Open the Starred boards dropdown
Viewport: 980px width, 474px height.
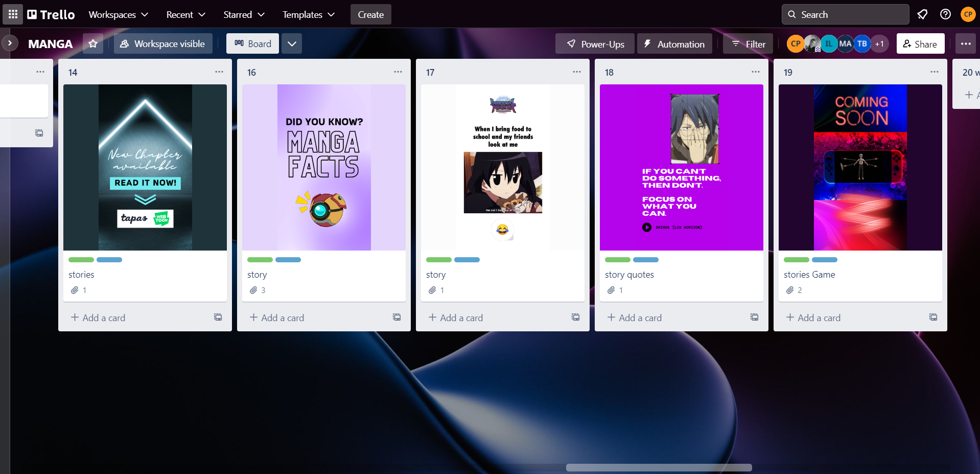click(x=244, y=14)
